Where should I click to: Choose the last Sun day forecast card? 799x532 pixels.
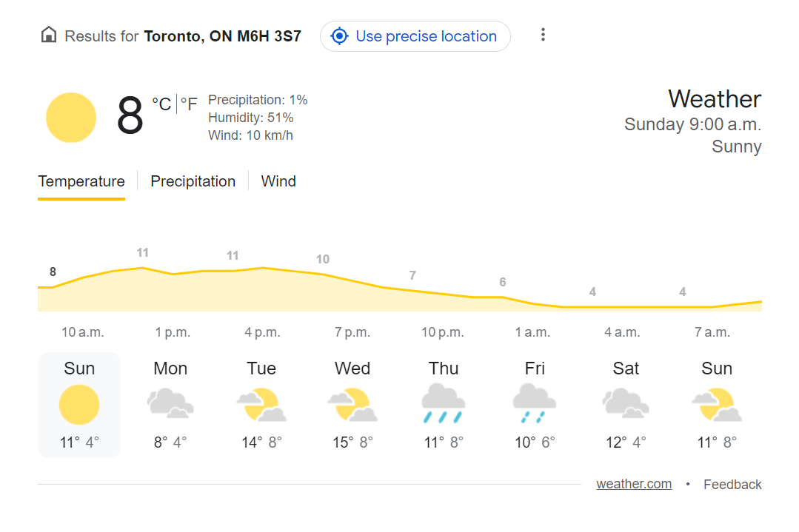717,405
